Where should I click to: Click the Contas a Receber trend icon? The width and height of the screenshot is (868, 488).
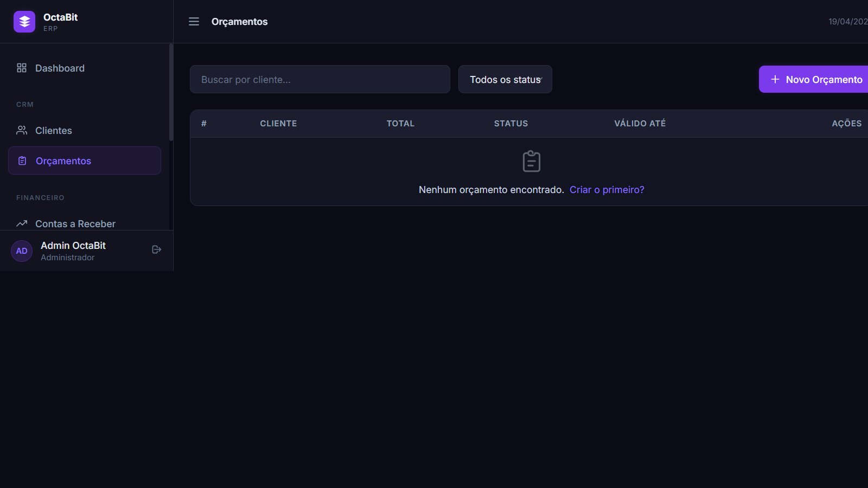22,223
